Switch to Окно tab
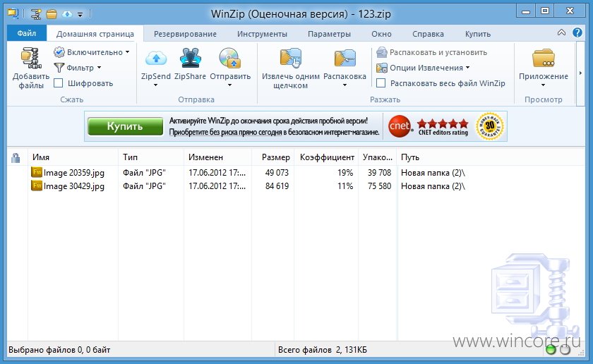This screenshot has width=593, height=364. [381, 34]
